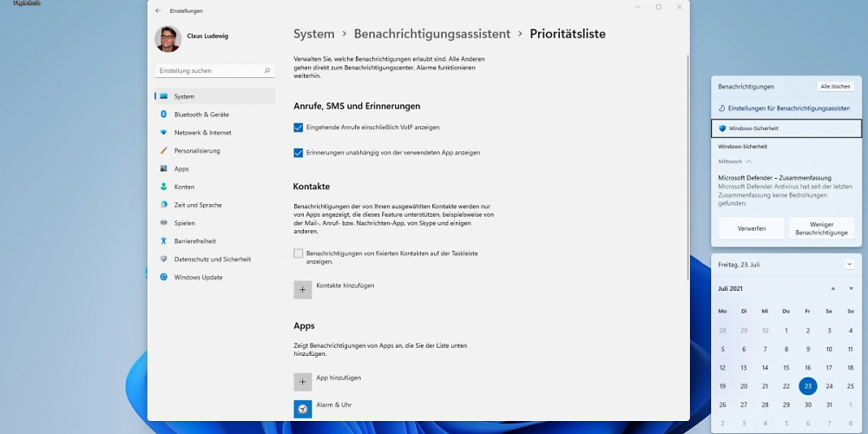Click the Spielen controller icon
This screenshot has width=868, height=434.
coord(164,222)
